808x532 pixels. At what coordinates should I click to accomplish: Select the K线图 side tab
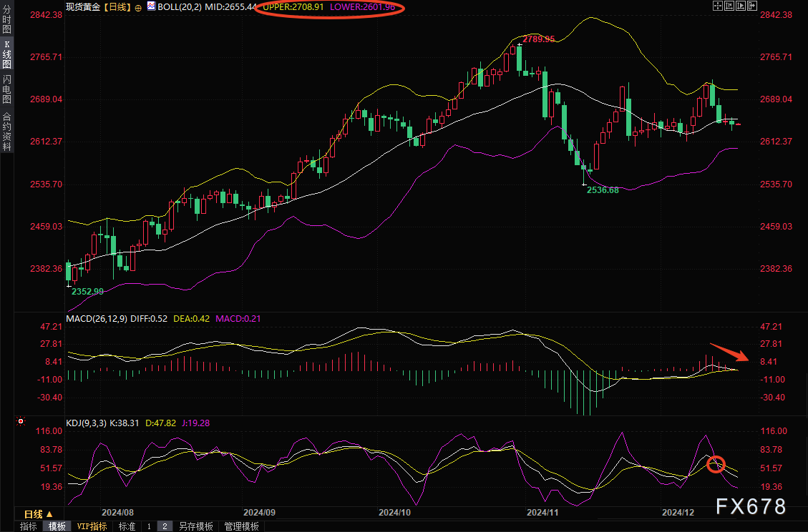[x=6, y=54]
